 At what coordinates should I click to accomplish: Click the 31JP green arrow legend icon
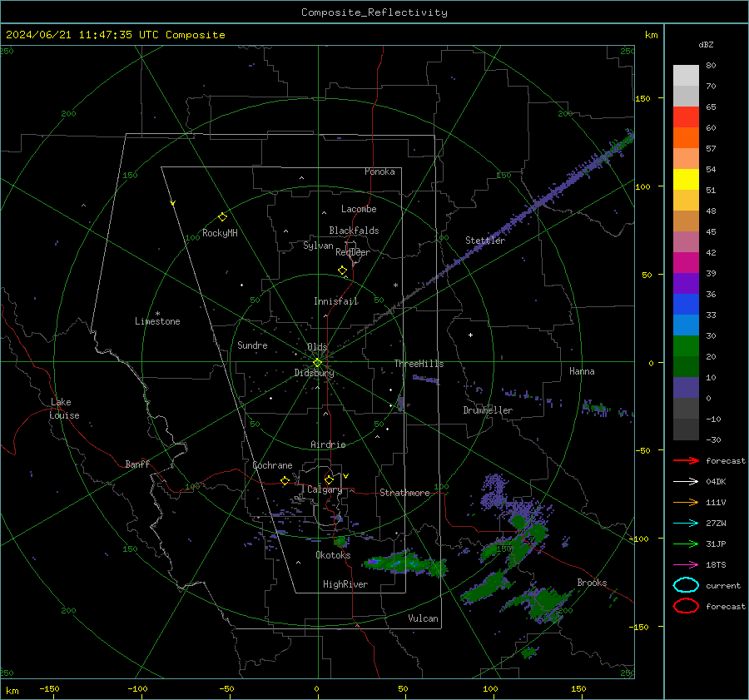click(686, 544)
